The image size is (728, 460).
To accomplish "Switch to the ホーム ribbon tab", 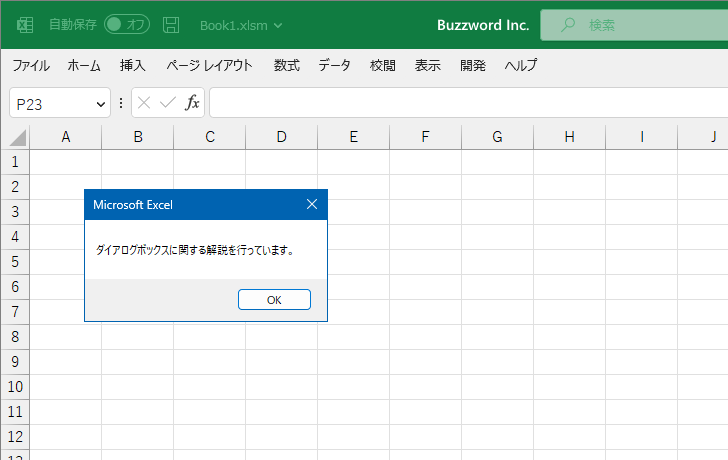I will tap(84, 65).
